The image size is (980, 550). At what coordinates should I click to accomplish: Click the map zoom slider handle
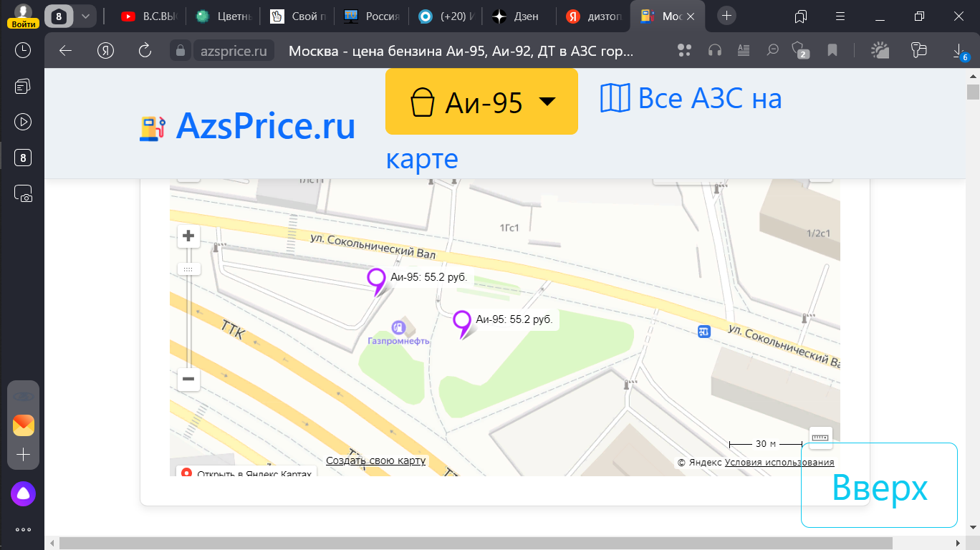coord(188,269)
